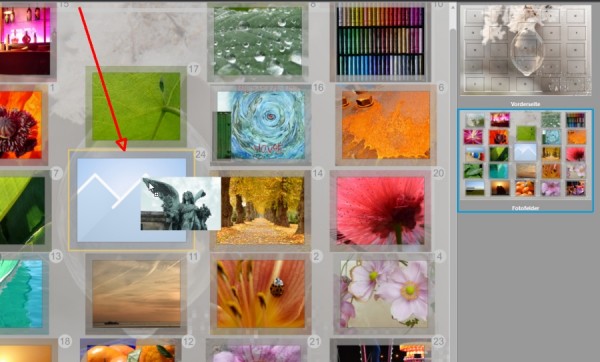Select the pink anemone flowers photo 4
Image resolution: width=600 pixels, height=362 pixels.
coord(384,294)
